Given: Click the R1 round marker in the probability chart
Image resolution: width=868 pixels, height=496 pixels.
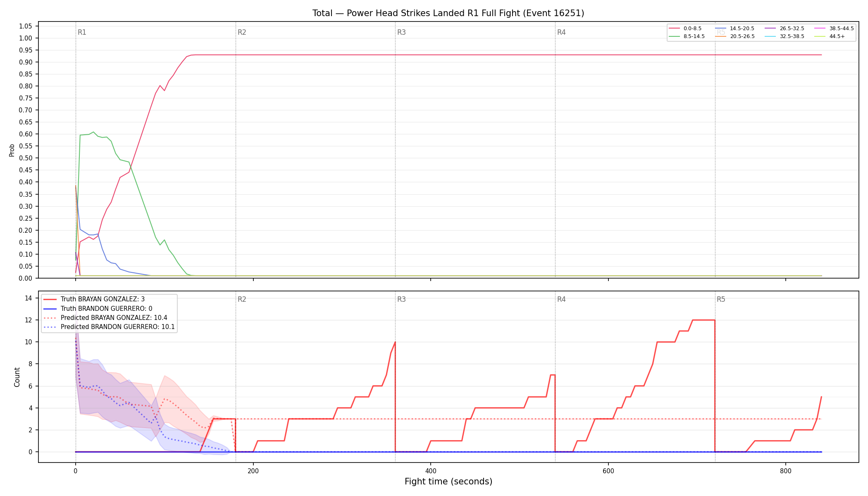Looking at the screenshot, I should [x=82, y=32].
